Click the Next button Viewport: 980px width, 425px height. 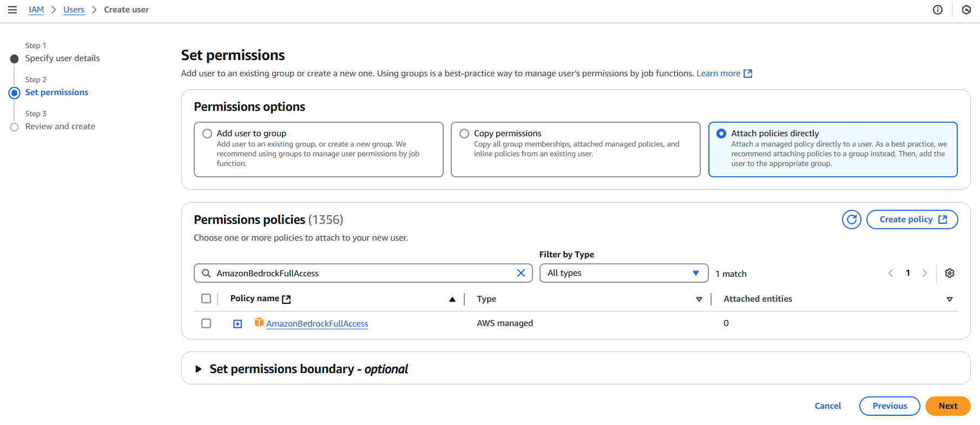pyautogui.click(x=948, y=406)
